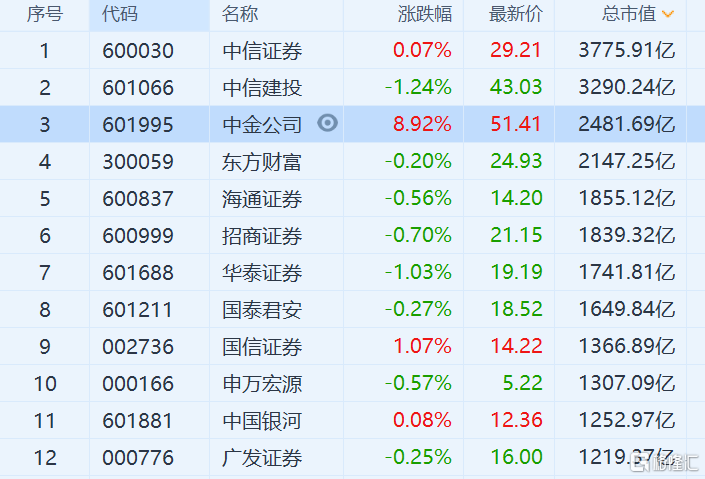Sort by the 涨跌幅 column header
705x479 pixels.
[424, 14]
